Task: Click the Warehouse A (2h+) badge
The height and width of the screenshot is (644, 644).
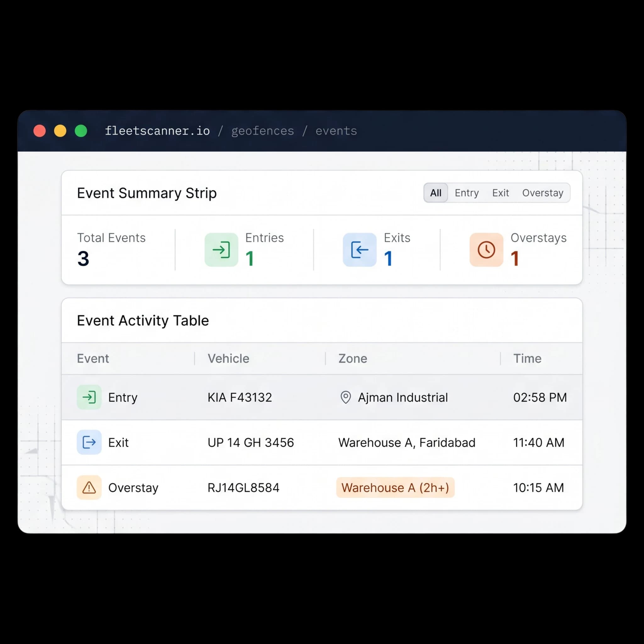Action: (x=395, y=488)
